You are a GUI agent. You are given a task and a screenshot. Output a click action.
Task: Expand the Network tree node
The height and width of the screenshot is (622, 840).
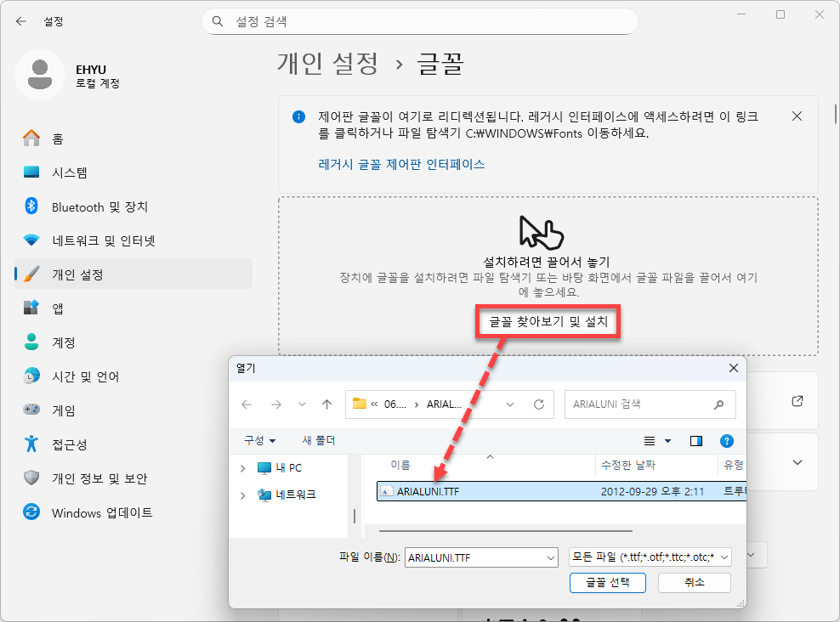pyautogui.click(x=243, y=495)
